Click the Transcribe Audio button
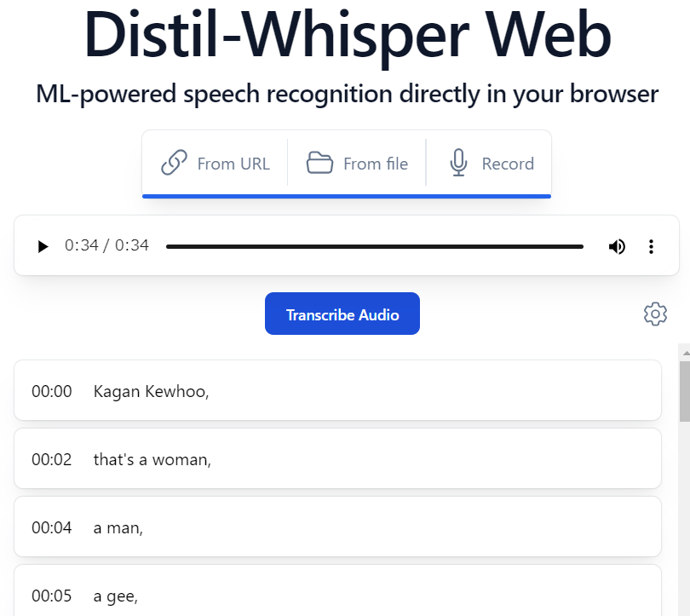This screenshot has width=690, height=616. [x=342, y=314]
